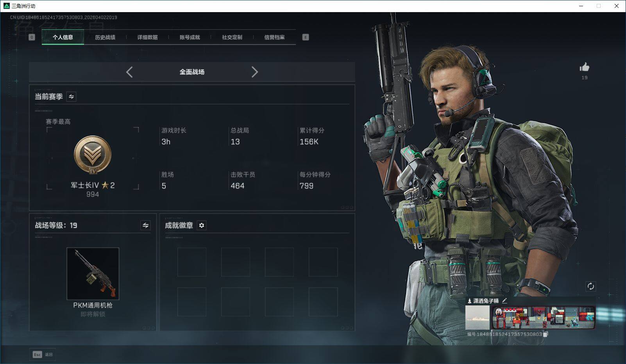Click the 编号 player ID text
Viewport: 626px width, 364px height.
[x=504, y=334]
